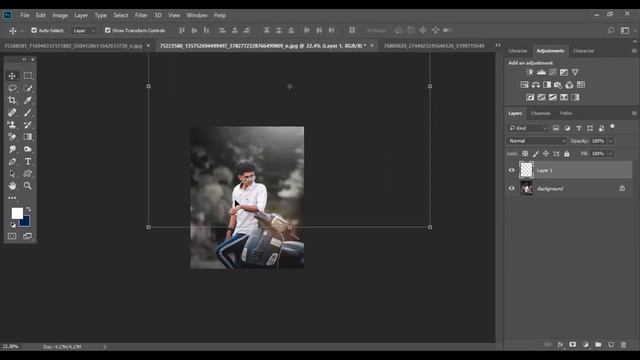Create a new layer group folder
This screenshot has width=640, height=360.
[598, 345]
